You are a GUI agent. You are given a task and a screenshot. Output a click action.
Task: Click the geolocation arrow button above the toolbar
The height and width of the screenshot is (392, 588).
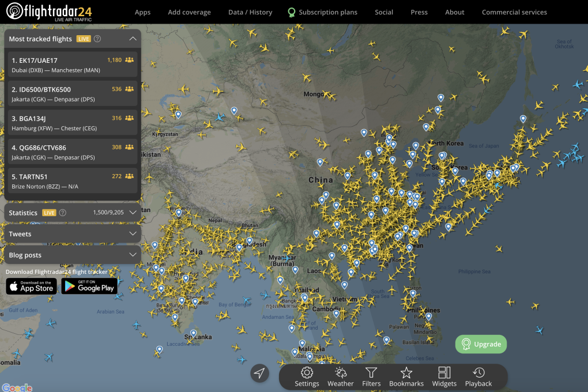pos(259,373)
